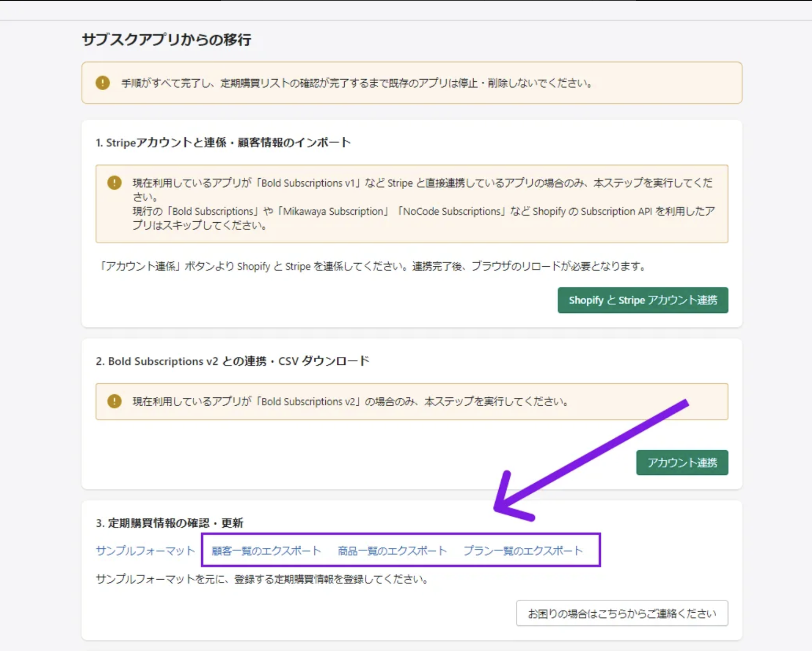Viewport: 812px width, 651px height.
Task: Click the notice text mentioning 'Bold Subscriptions v1'
Action: tap(423, 204)
